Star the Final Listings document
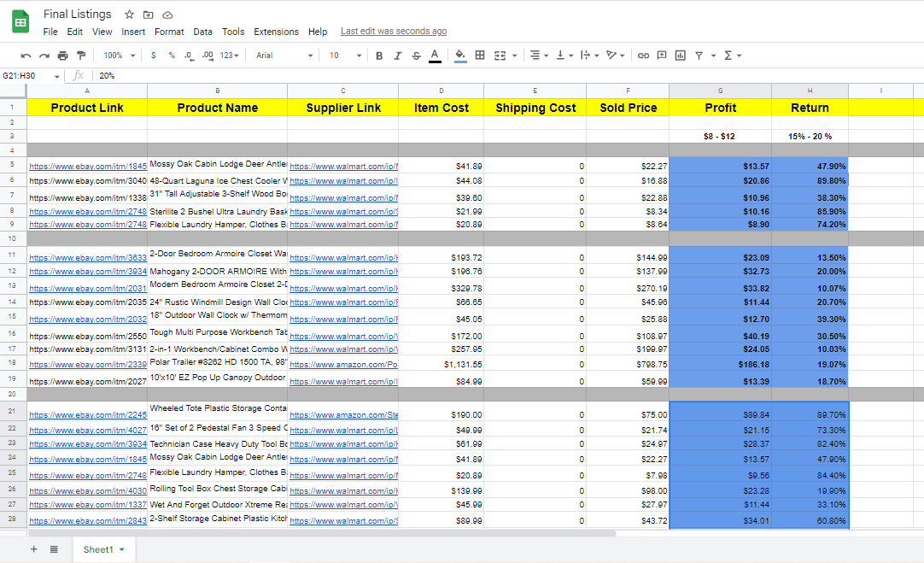This screenshot has width=924, height=563. [129, 15]
